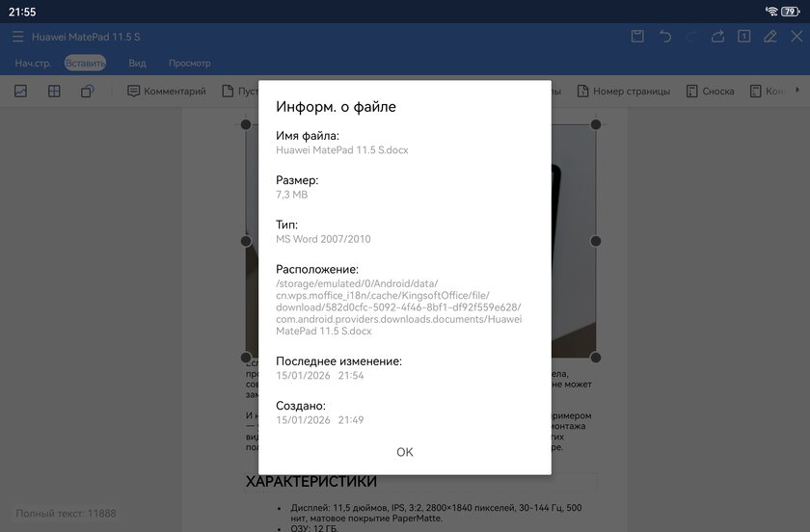The height and width of the screenshot is (532, 810).
Task: Tap the save document icon
Action: coord(637,37)
